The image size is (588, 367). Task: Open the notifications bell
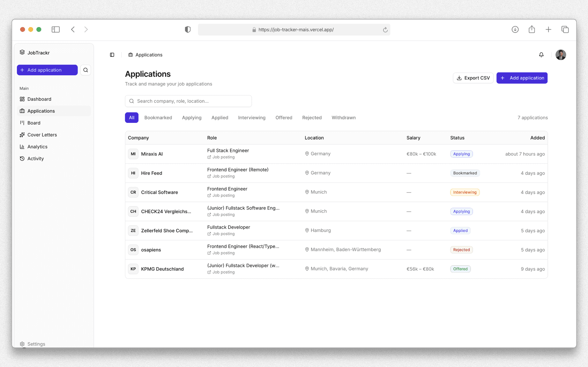tap(541, 55)
